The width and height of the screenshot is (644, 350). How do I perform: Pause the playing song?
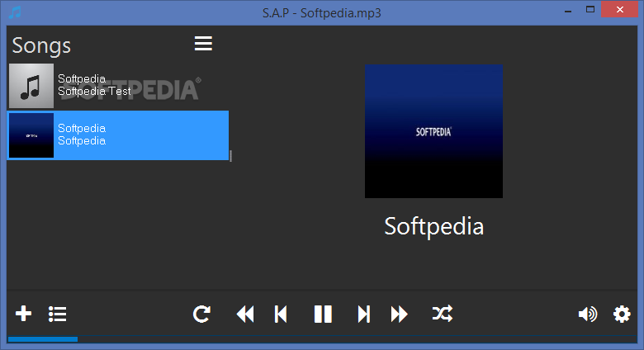(x=323, y=315)
